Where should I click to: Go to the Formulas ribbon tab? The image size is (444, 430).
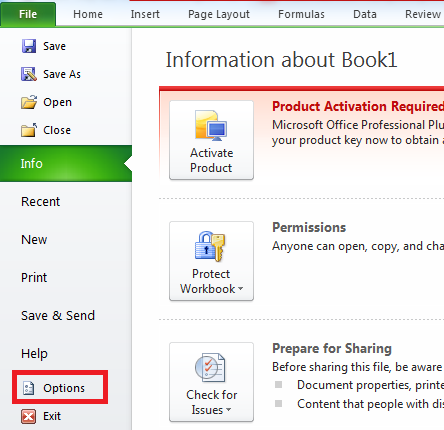(301, 14)
